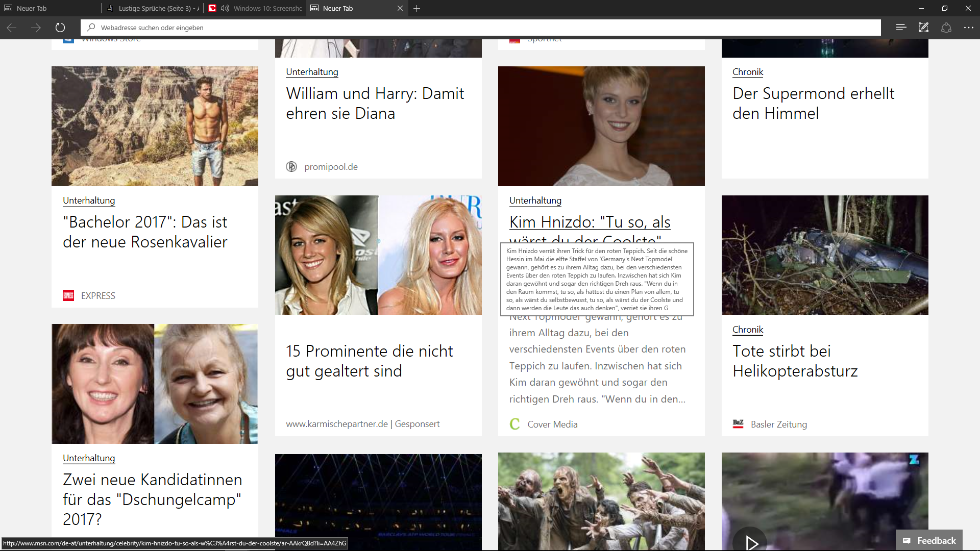Open Unterhaltung category above Bachelor 2017

[89, 201]
